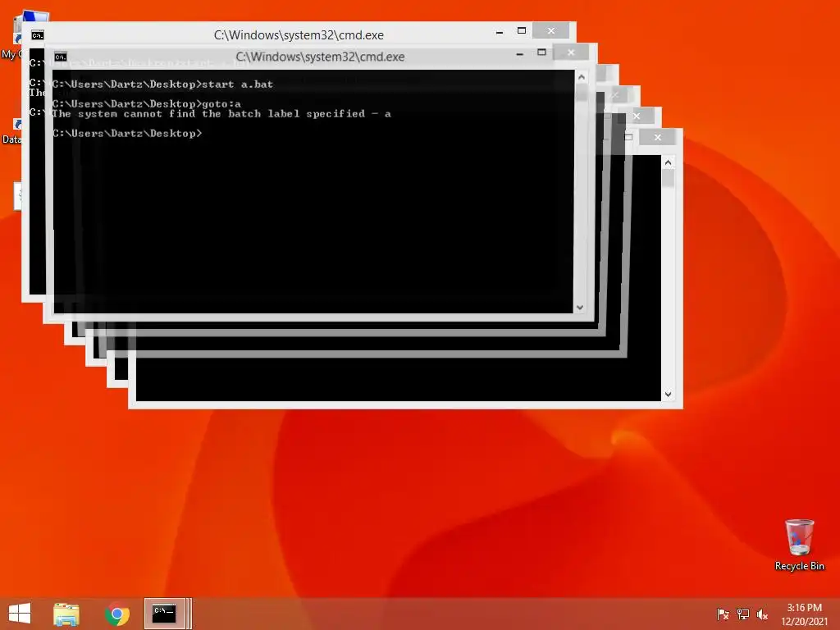Close the bottom-most stacked cmd window
Viewport: 840px width, 630px height.
click(658, 138)
